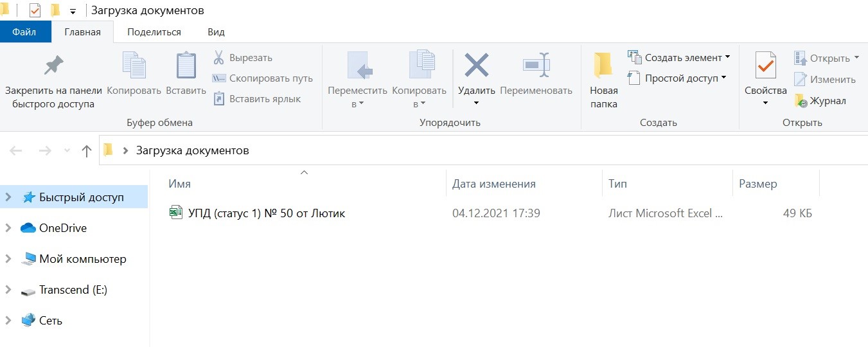Select Быстрый доступ in navigation pane
Image resolution: width=868 pixels, height=347 pixels.
point(81,197)
